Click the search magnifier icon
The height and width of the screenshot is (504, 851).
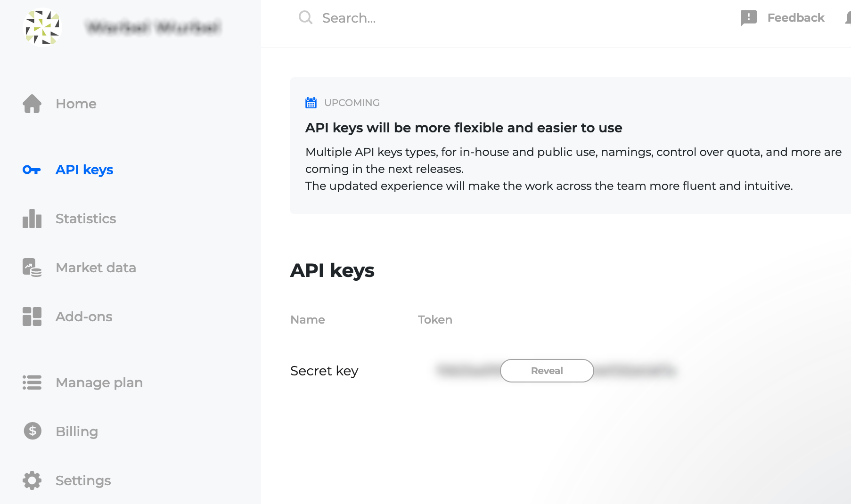coord(305,17)
